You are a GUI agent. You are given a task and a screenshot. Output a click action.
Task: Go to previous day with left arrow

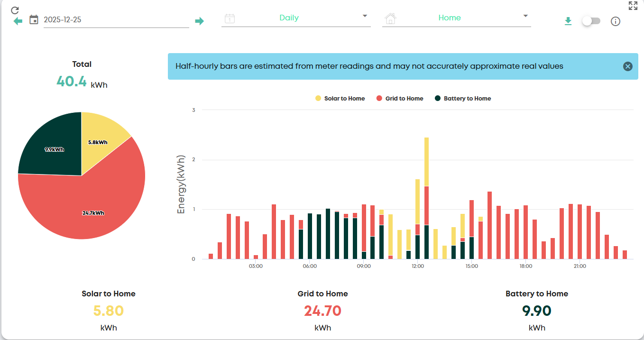click(18, 21)
